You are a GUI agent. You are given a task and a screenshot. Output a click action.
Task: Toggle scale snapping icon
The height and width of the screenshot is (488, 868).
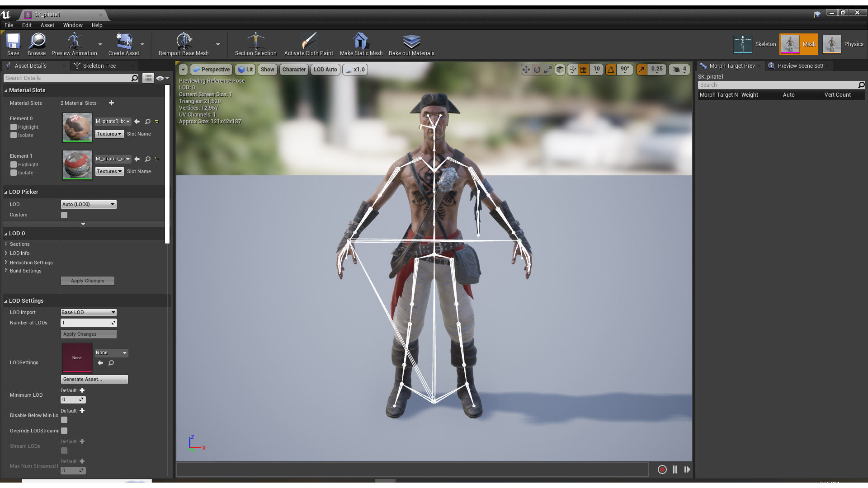click(642, 70)
